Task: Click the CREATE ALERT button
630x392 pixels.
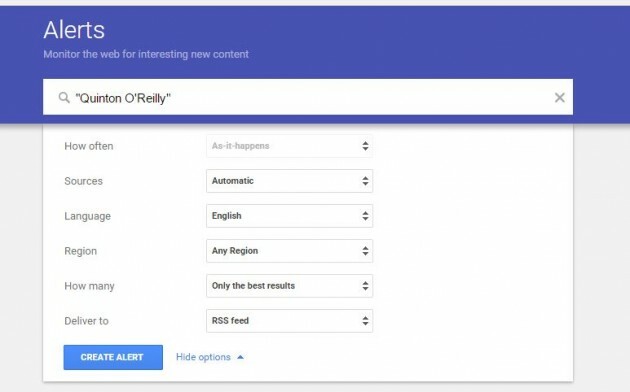Action: point(113,357)
